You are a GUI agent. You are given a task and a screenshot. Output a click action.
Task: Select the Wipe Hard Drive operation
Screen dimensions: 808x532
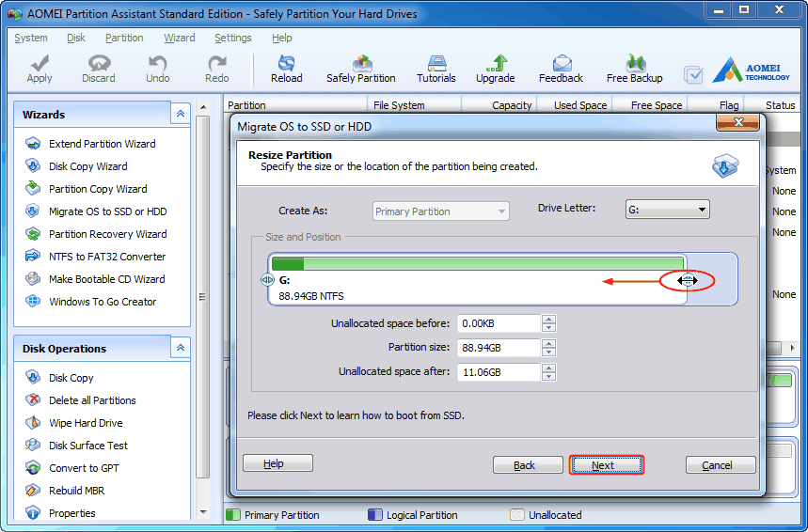86,423
